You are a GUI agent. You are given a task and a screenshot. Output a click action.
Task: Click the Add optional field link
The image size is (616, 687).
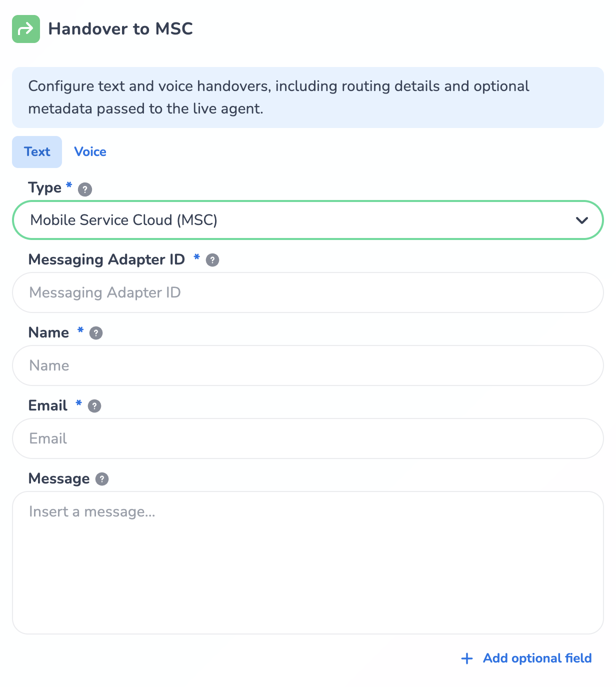point(537,658)
